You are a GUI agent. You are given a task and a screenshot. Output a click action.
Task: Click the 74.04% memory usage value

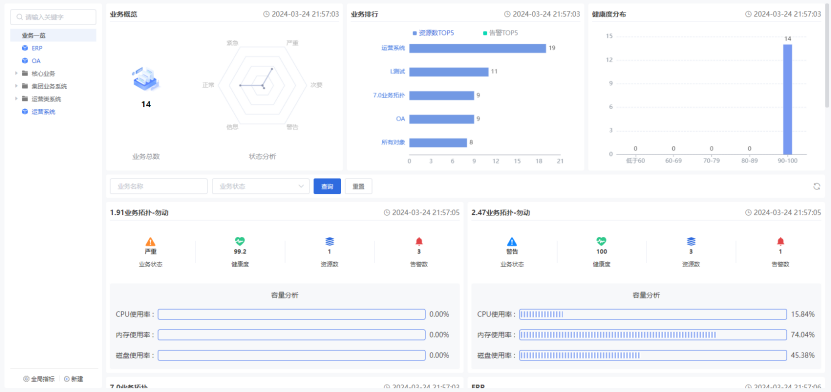coord(802,335)
